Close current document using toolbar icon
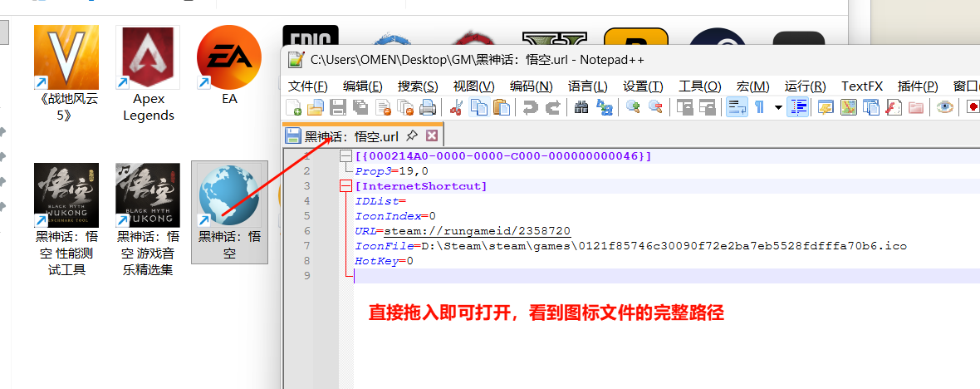This screenshot has width=980, height=389. (383, 107)
